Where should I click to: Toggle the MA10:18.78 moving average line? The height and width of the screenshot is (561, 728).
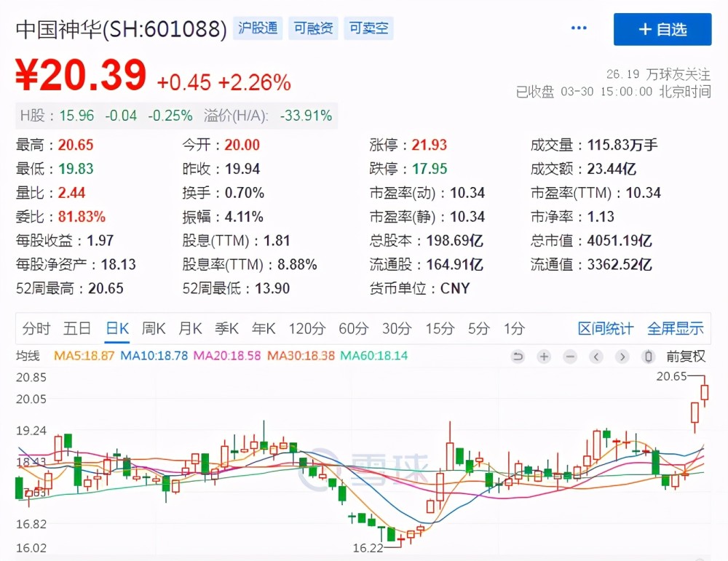[154, 356]
